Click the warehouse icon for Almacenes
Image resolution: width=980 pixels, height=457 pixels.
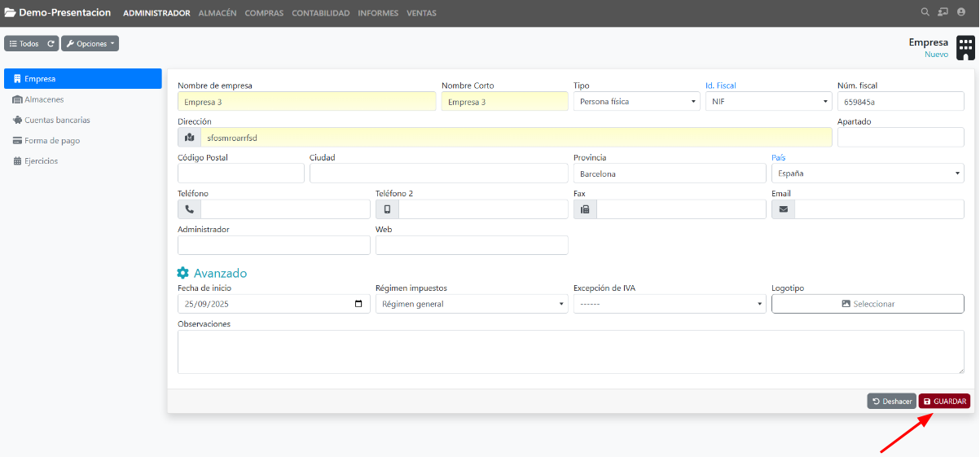point(17,99)
